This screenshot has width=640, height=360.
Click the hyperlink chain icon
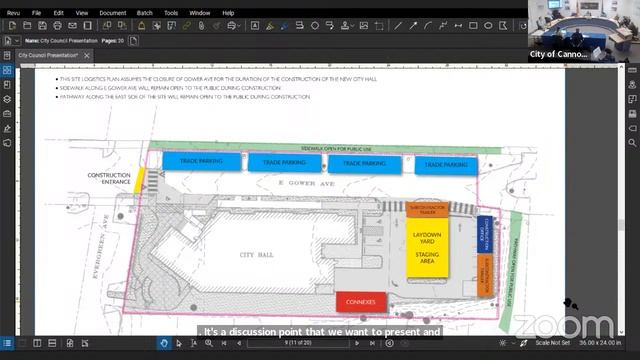(187, 26)
